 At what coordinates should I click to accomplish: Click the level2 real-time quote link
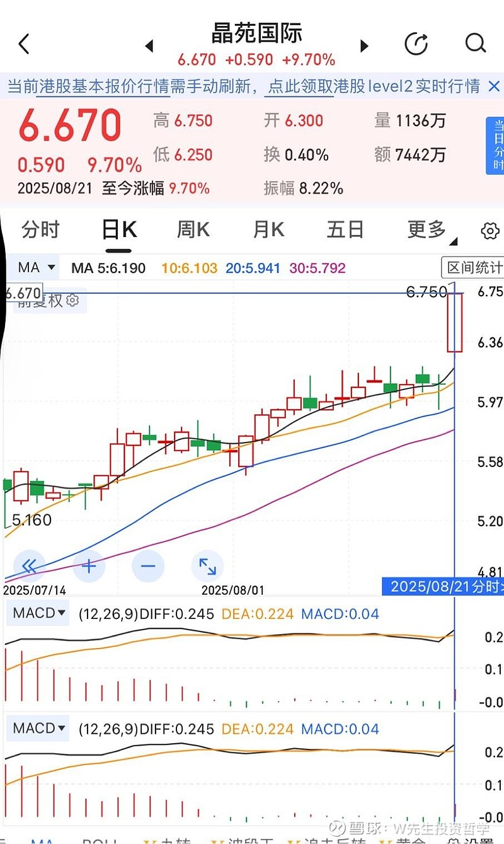[374, 86]
